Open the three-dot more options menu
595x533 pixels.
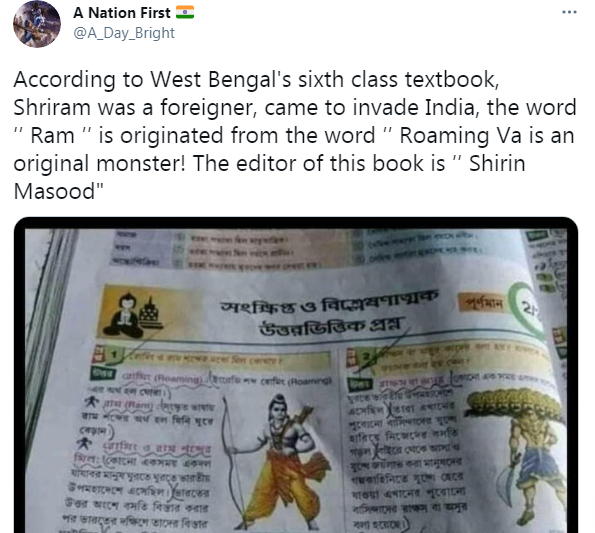[569, 12]
